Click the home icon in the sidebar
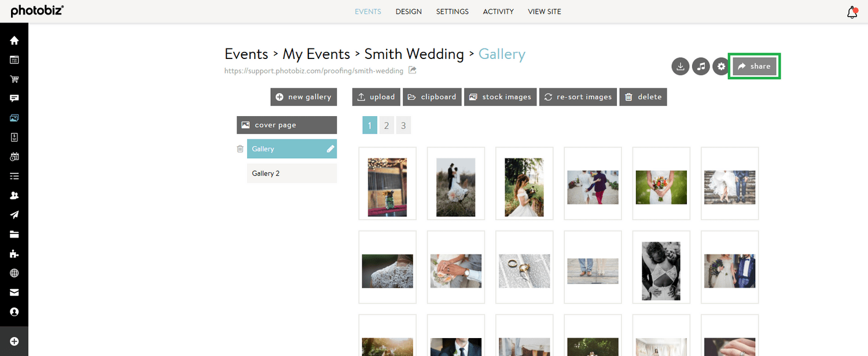 [13, 40]
